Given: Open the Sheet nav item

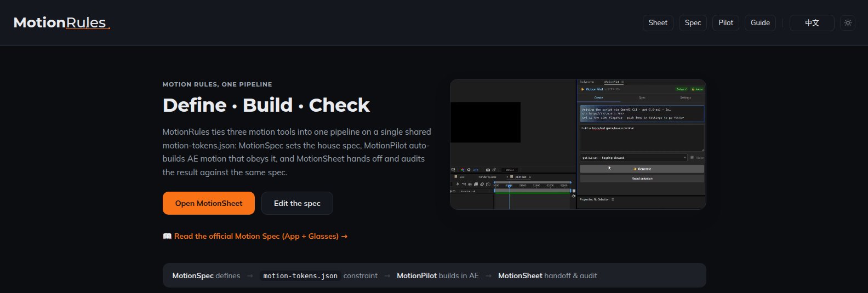Looking at the screenshot, I should (x=658, y=23).
